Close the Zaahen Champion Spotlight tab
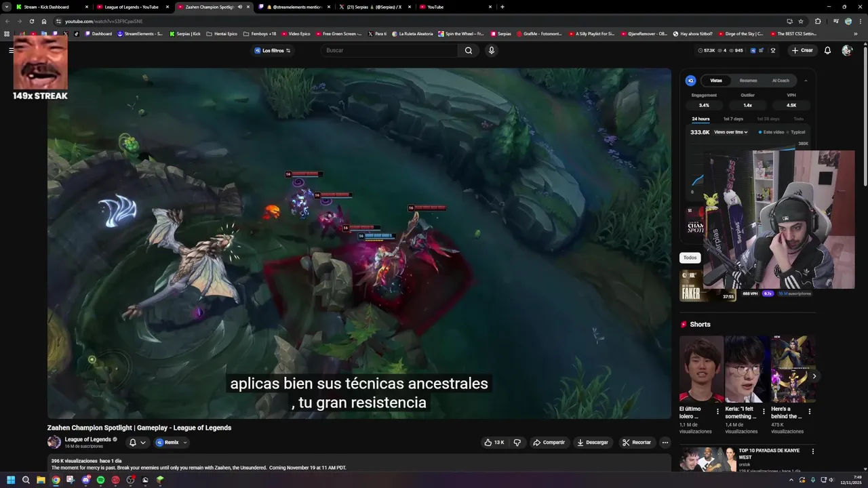Screen dimensions: 868x488 (248, 7)
